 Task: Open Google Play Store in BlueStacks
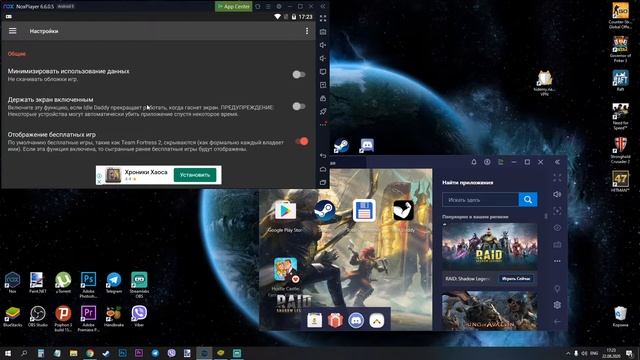pos(285,211)
